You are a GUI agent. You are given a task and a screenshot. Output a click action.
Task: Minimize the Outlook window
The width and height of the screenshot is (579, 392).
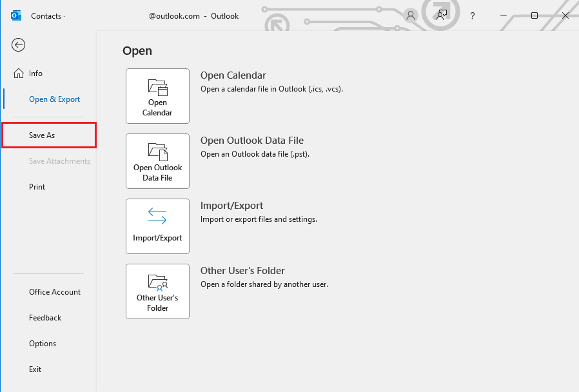coord(504,15)
